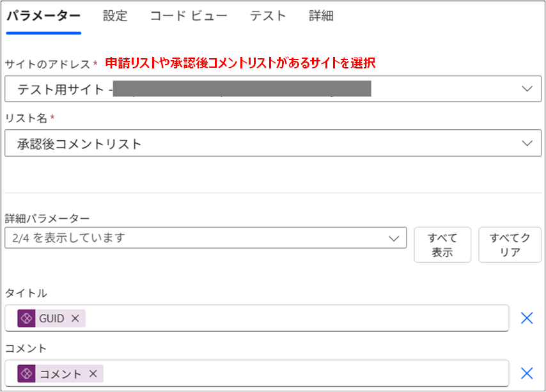The height and width of the screenshot is (392, 546).
Task: Open the サイトのアドレス site selection dropdown
Action: (256, 89)
